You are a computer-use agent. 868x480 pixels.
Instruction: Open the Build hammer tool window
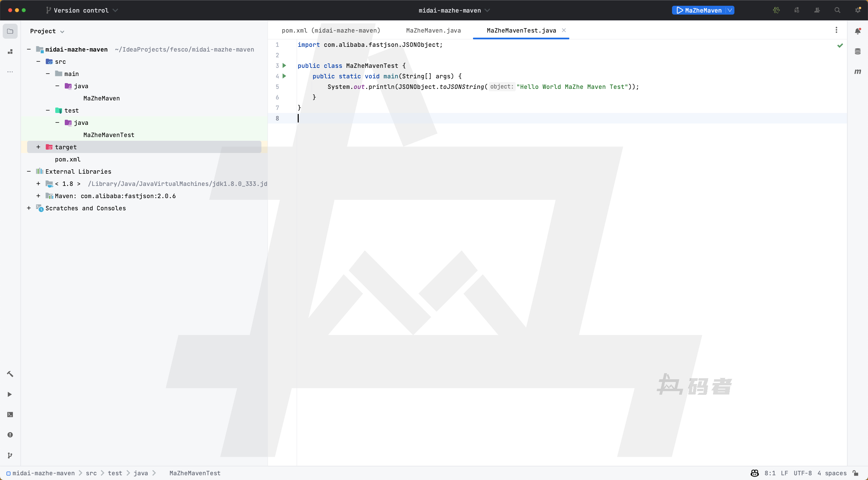pos(10,374)
